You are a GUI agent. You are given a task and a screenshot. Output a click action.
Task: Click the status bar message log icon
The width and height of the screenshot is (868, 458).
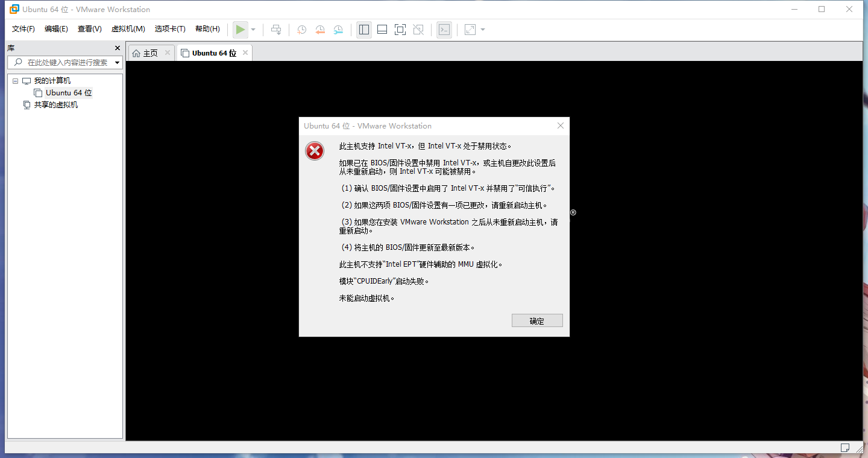(845, 448)
